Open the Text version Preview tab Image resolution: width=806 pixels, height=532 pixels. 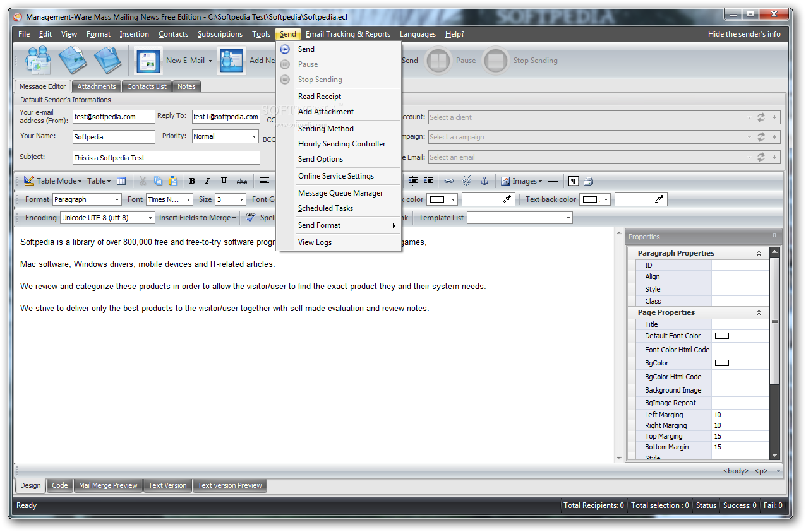230,485
